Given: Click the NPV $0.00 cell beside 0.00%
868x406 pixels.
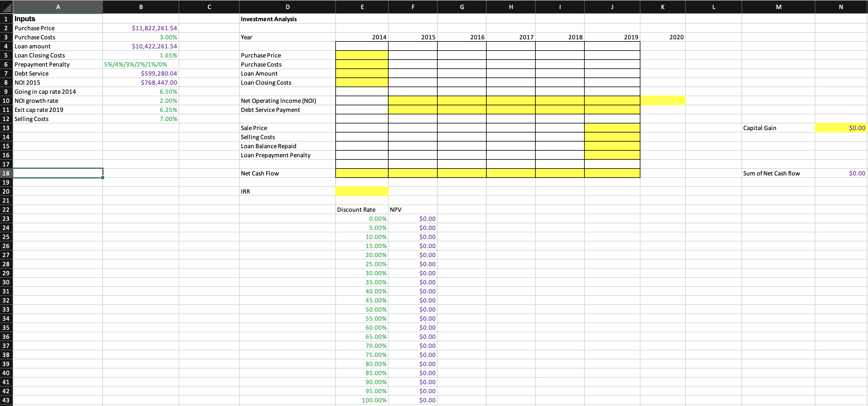Looking at the screenshot, I should (413, 219).
